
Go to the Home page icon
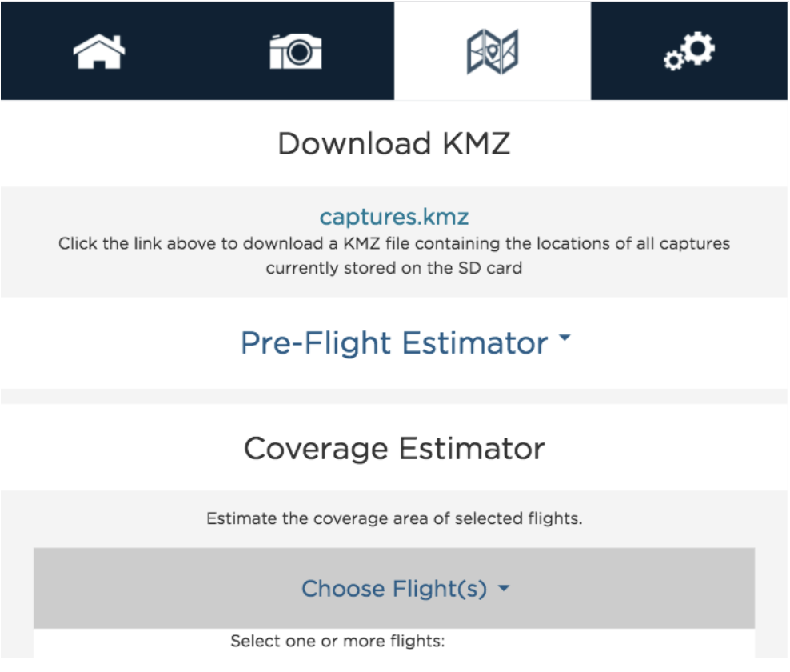pos(99,51)
